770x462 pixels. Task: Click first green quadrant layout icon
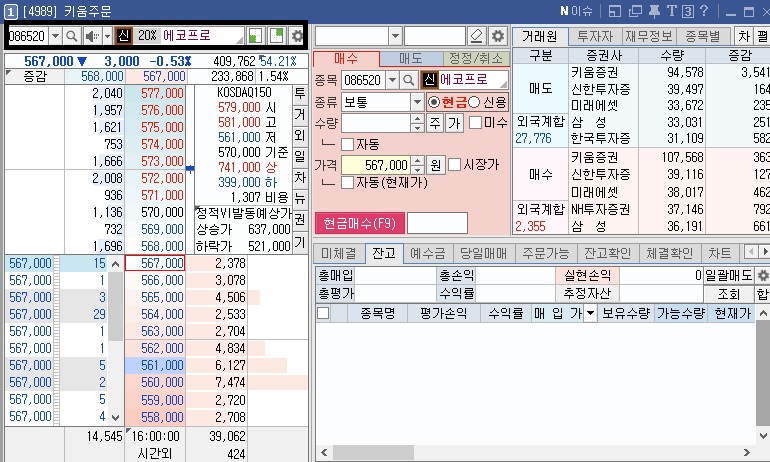tap(255, 36)
